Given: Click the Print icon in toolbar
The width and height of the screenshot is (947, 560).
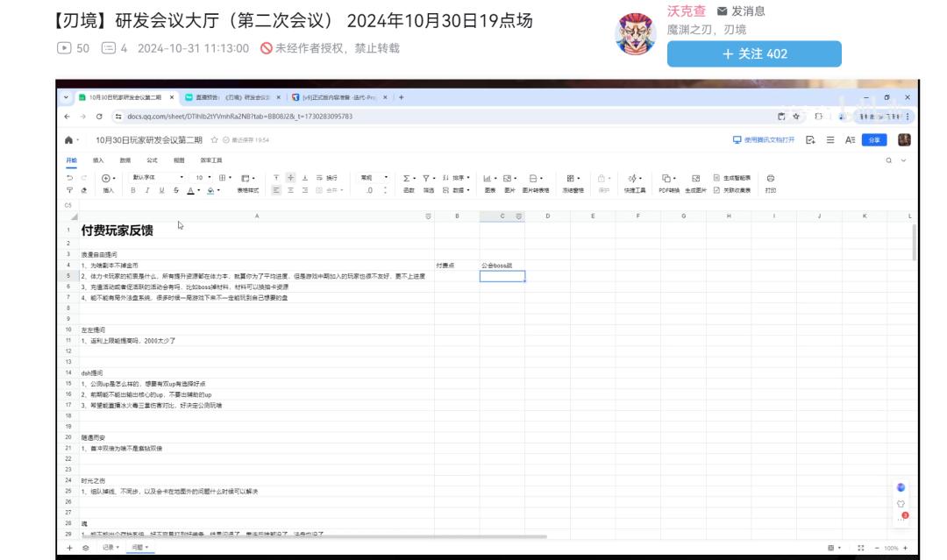Looking at the screenshot, I should [x=770, y=178].
